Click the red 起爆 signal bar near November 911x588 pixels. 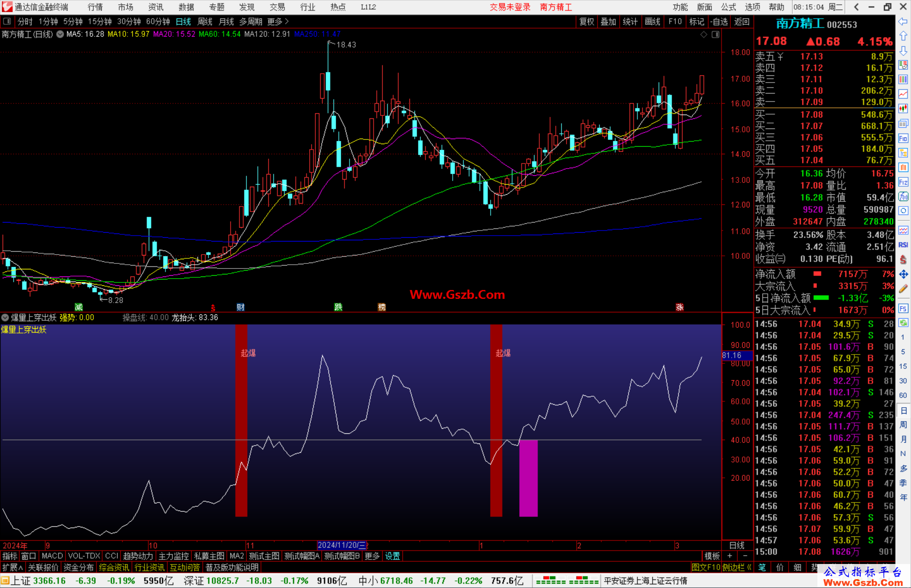[241, 420]
